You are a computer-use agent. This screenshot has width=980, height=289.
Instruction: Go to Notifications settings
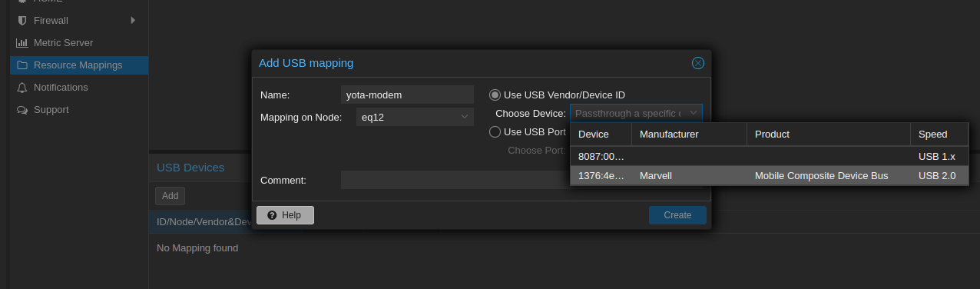[x=79, y=88]
